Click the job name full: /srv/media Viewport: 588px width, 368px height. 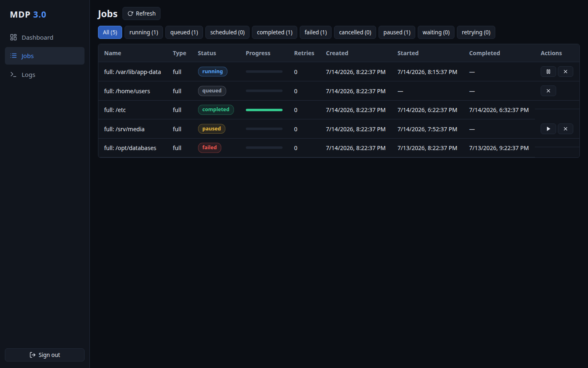(x=124, y=129)
